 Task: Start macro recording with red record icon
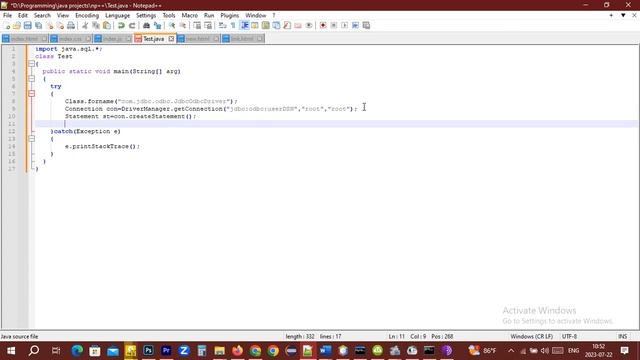[323, 25]
